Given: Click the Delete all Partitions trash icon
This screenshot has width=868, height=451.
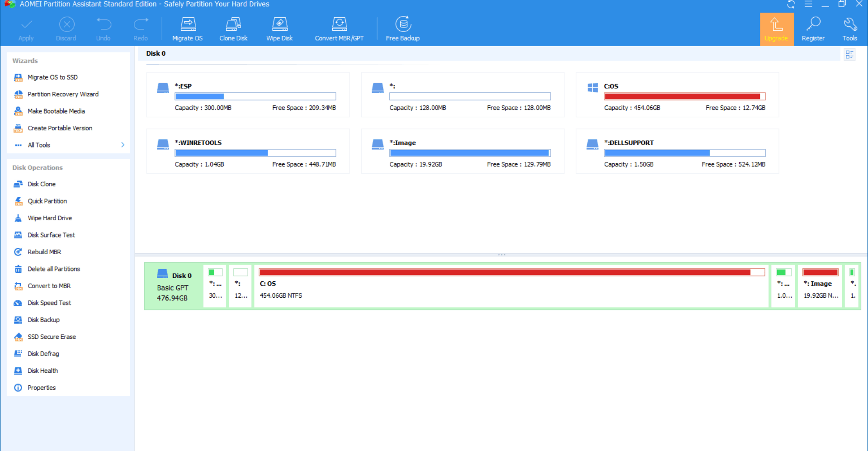Looking at the screenshot, I should (18, 269).
